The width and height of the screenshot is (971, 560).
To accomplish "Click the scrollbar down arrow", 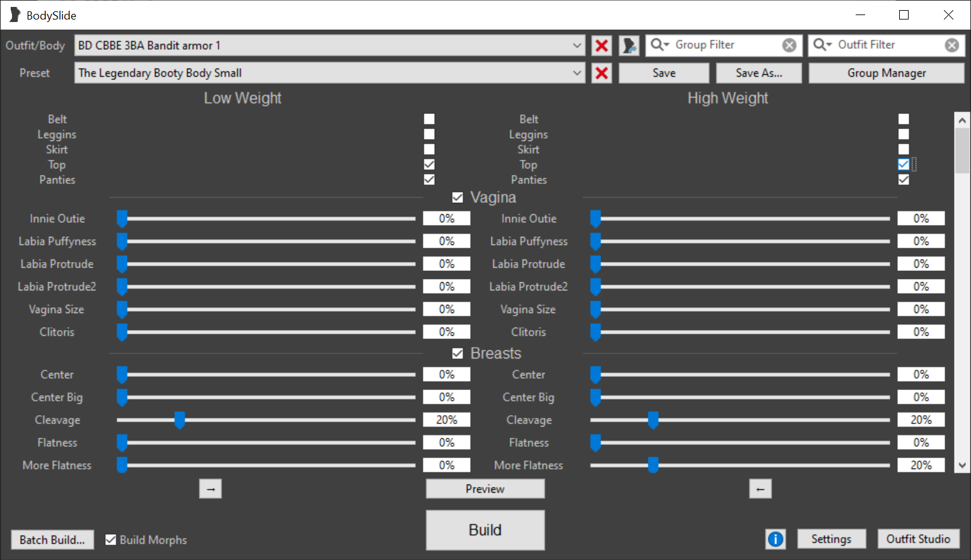I will pos(962,466).
